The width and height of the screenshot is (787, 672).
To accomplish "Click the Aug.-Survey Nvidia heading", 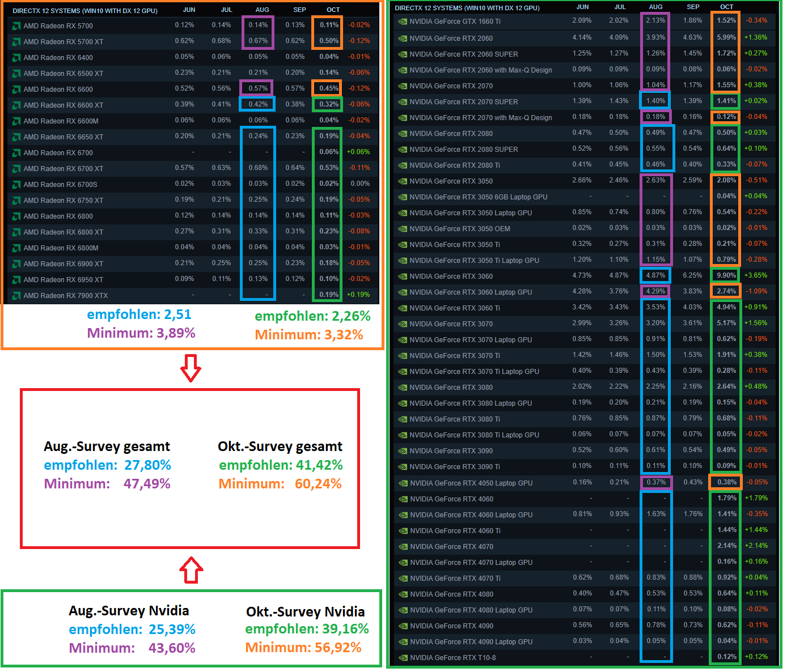I will tap(129, 611).
